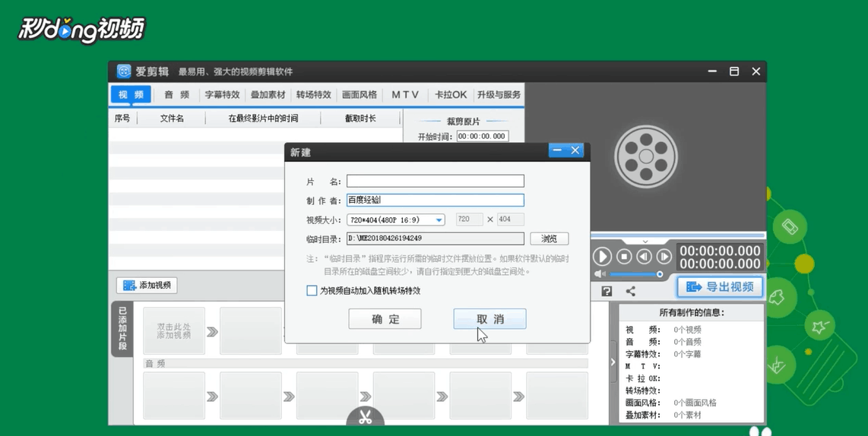Open the help icon beside share
Image resolution: width=868 pixels, height=436 pixels.
tap(607, 291)
